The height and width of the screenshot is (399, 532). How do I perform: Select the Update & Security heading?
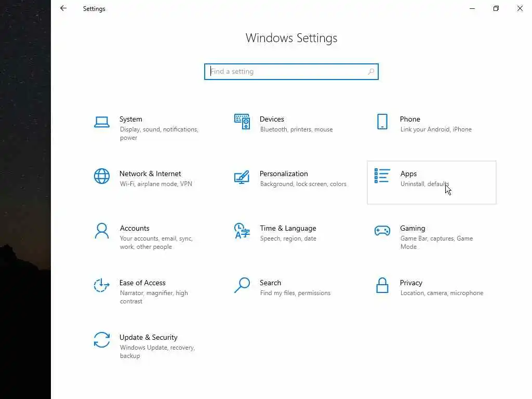click(x=148, y=338)
